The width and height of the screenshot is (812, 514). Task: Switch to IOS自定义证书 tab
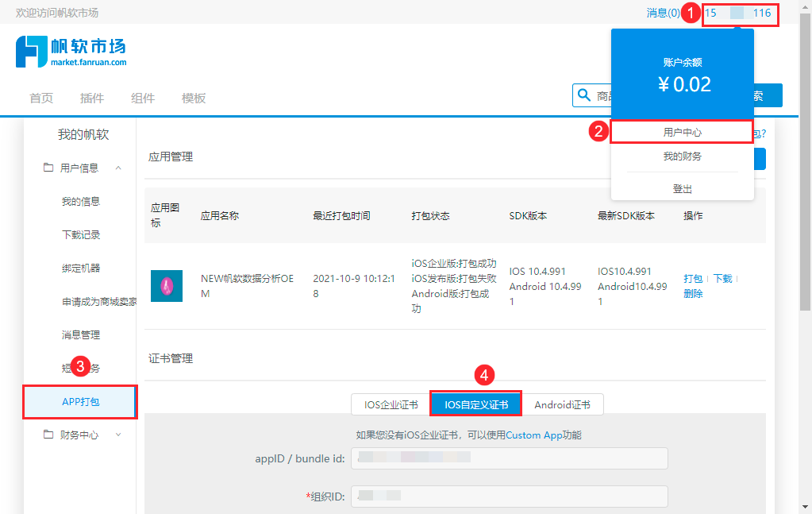476,404
